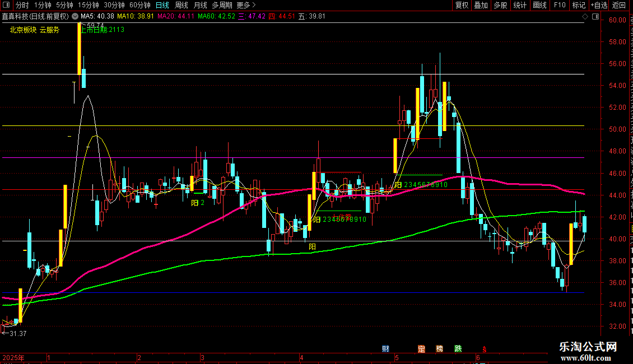Open the indicator dropdown beside 直真科技 title

(x=75, y=16)
